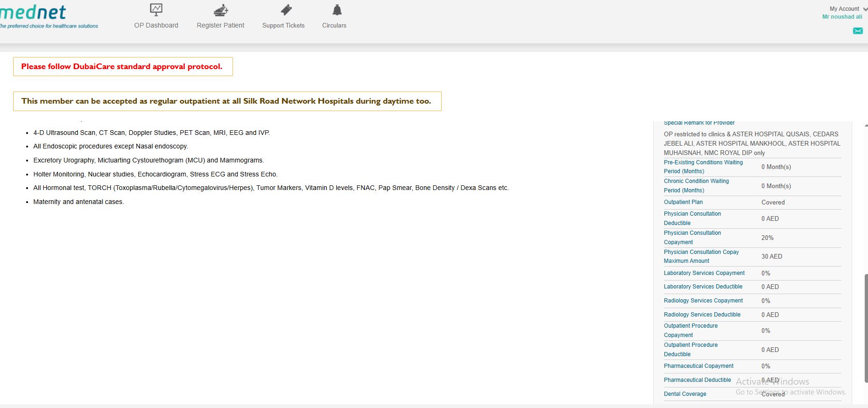The image size is (868, 408).
Task: Click the Outpatient Plan label
Action: (x=683, y=202)
